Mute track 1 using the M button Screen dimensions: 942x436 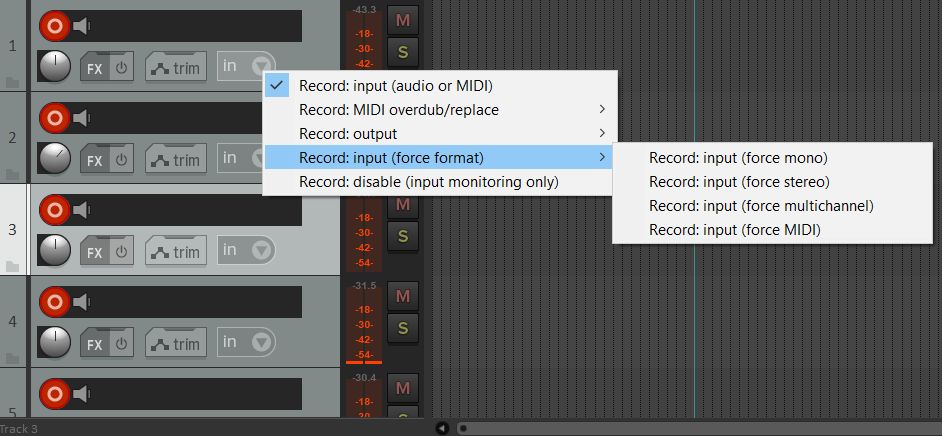[x=403, y=19]
